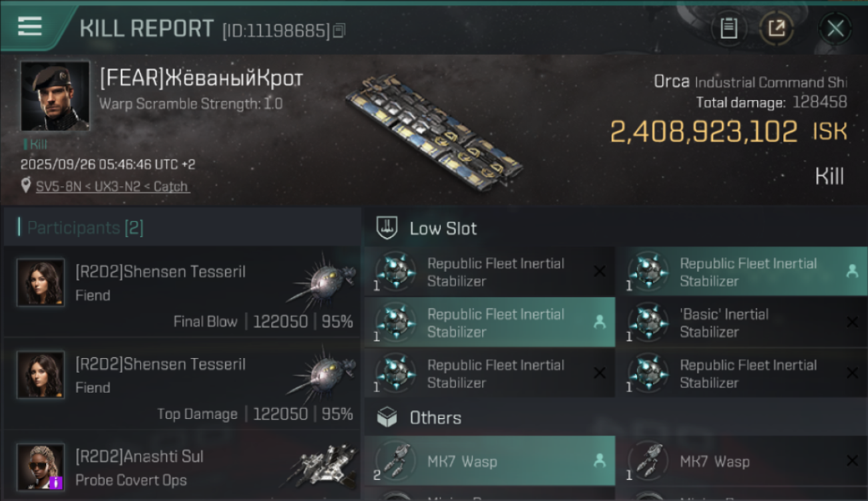Screen dimensions: 868x501
Task: Click Anashti Sul's portrait
Action: [x=41, y=467]
